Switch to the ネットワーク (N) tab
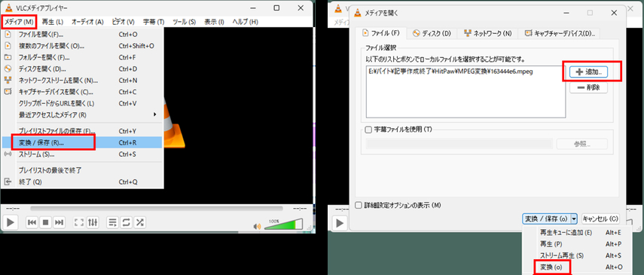This screenshot has width=644, height=275. 487,33
